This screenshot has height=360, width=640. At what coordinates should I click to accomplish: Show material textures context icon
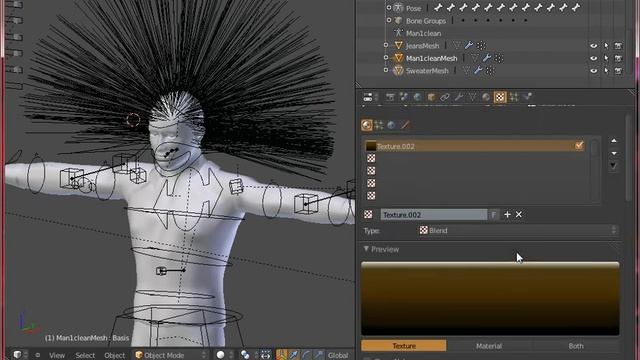[367, 125]
